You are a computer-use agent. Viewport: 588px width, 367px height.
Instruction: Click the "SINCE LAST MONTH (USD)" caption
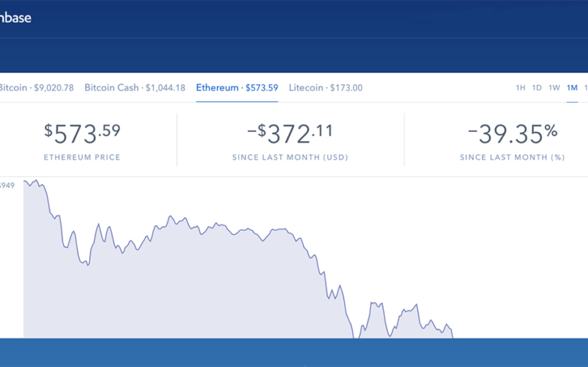click(x=290, y=157)
